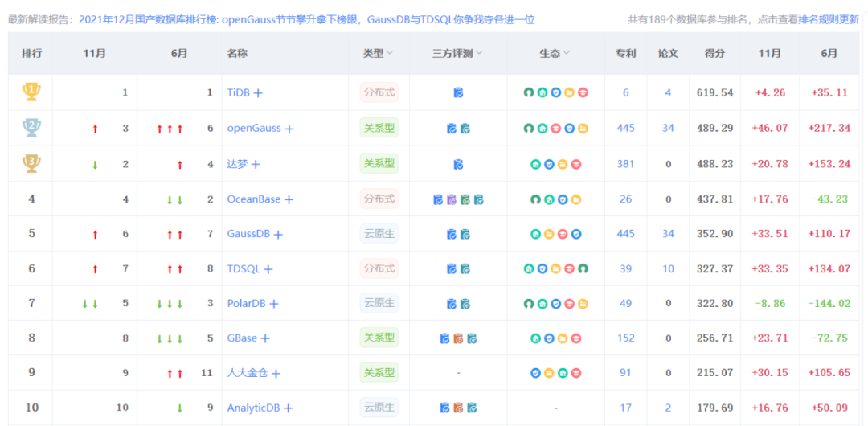
Task: Click the plus icon beside GaussDB
Action: pos(278,235)
